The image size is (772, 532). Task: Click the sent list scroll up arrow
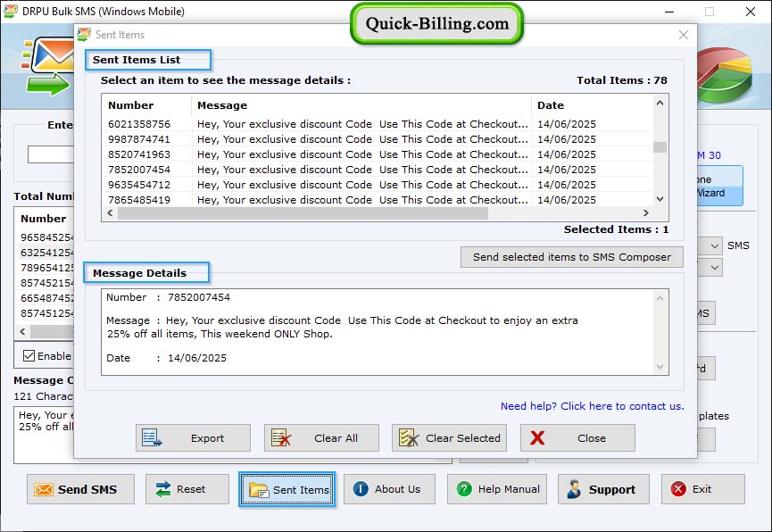(x=660, y=103)
